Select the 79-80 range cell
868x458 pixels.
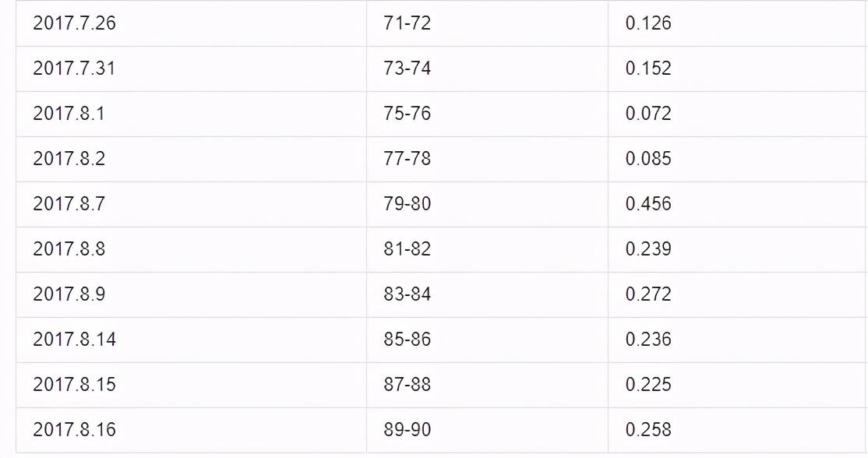pyautogui.click(x=407, y=204)
